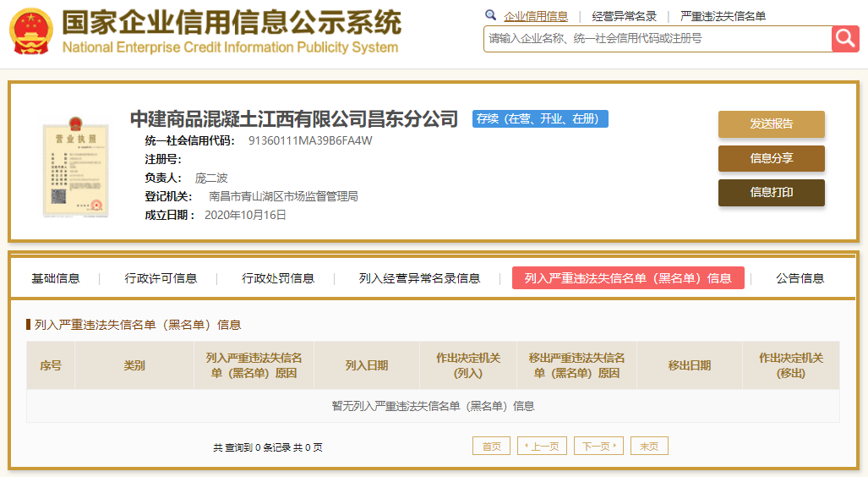Click the small magnifier icon beside 企业信用信息

490,15
